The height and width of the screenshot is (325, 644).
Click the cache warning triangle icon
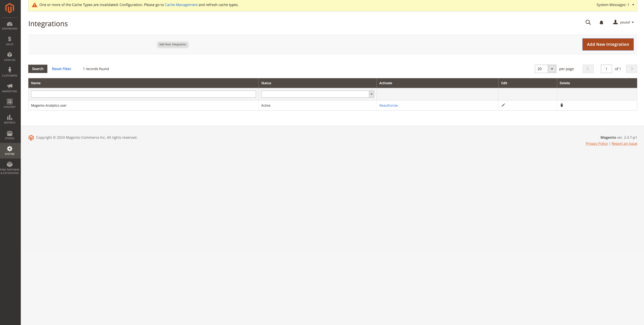[x=35, y=5]
